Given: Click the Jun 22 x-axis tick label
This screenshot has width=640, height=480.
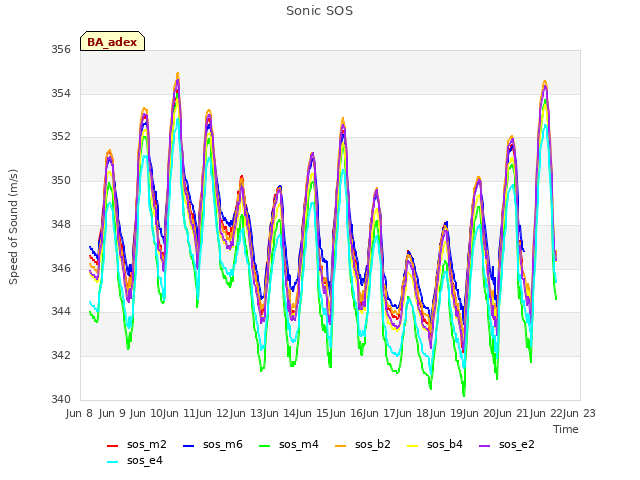Looking at the screenshot, I should pos(546,413).
